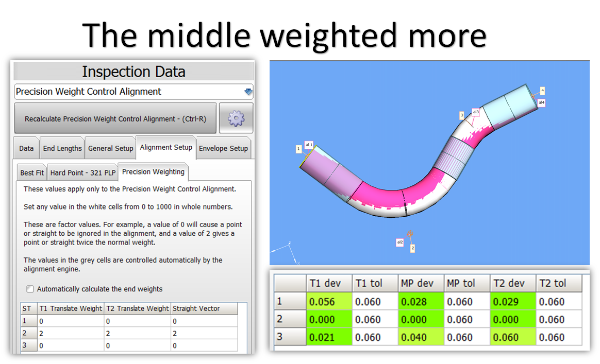Screen dimensions: 600x364
Task: Open the End Lengths tab
Action: point(62,148)
